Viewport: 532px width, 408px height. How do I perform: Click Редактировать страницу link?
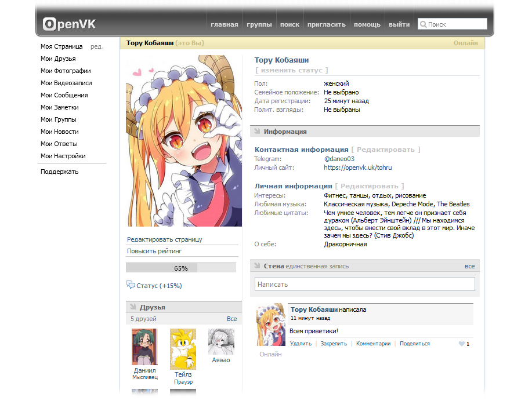pos(165,239)
